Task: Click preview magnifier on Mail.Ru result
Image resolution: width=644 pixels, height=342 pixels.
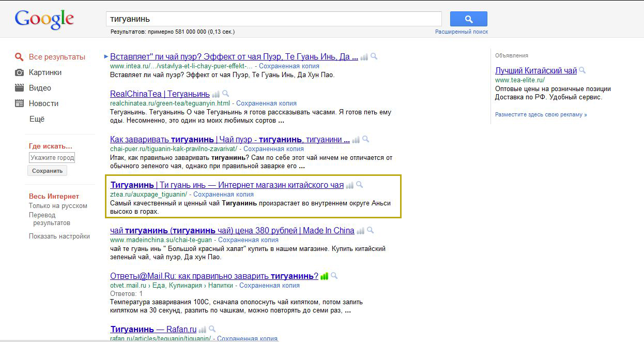Action: [334, 276]
